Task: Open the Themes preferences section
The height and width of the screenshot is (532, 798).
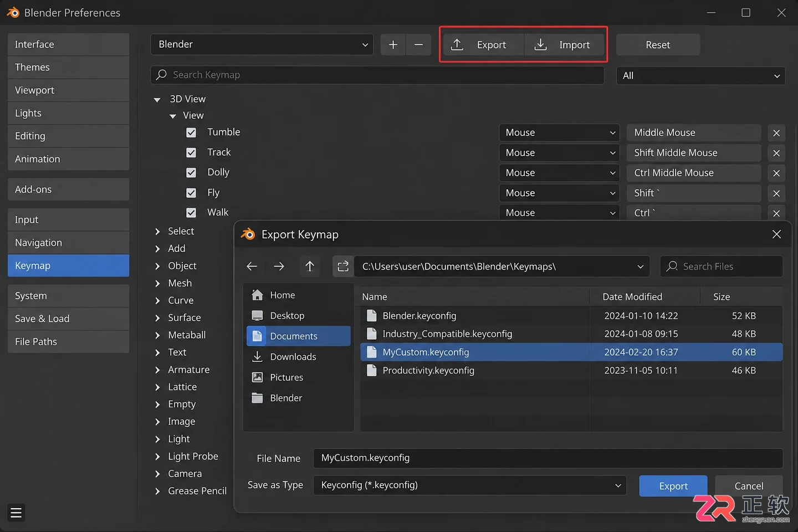Action: coord(69,67)
